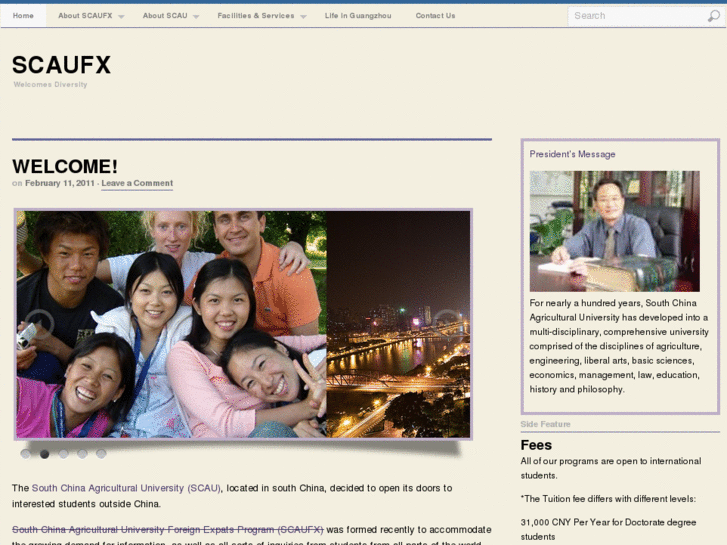Select the first slideshow dot
727x545 pixels.
tap(26, 454)
